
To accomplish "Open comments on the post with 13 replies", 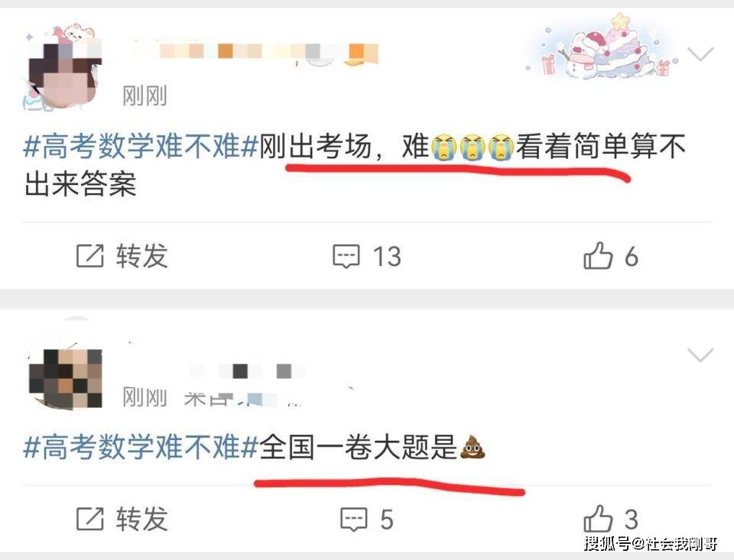I will 346,257.
